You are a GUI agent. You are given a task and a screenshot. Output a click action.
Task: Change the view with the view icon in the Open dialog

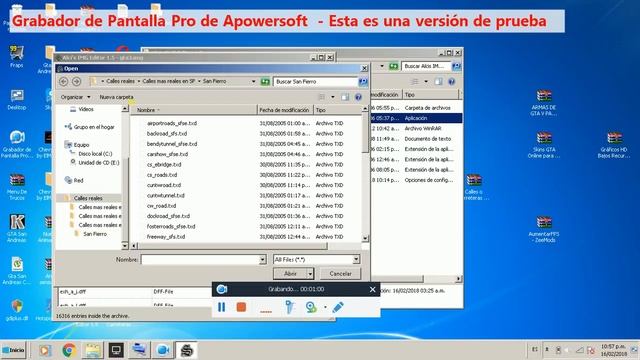tap(322, 97)
